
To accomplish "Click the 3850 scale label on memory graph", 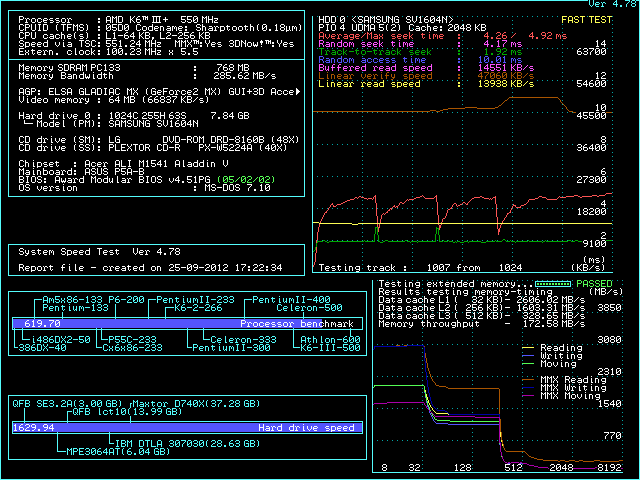I will tap(609, 308).
